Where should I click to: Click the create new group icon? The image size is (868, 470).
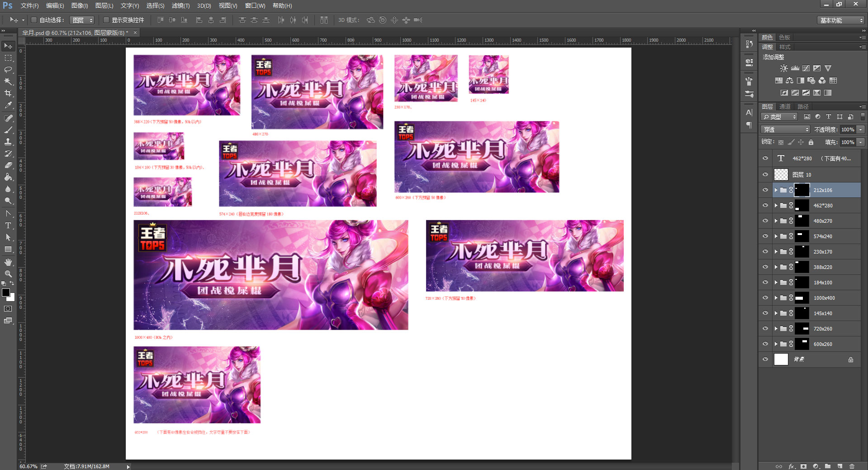[828, 466]
